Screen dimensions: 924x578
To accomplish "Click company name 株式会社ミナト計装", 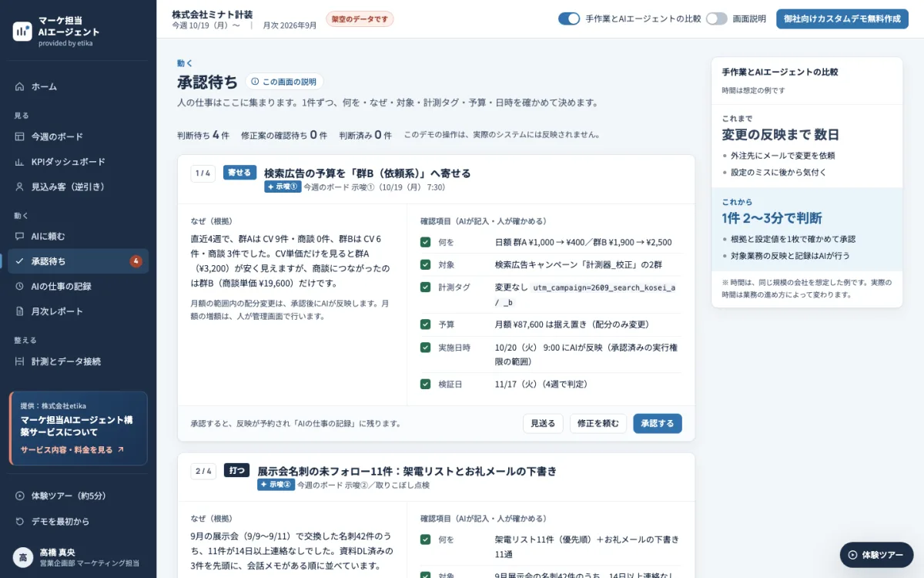I will click(x=212, y=14).
